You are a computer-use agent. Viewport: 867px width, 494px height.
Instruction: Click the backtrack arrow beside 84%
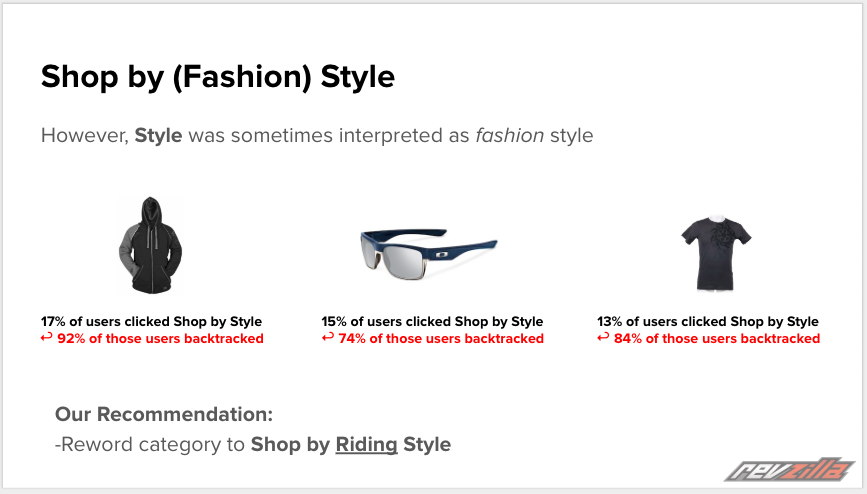pos(603,338)
